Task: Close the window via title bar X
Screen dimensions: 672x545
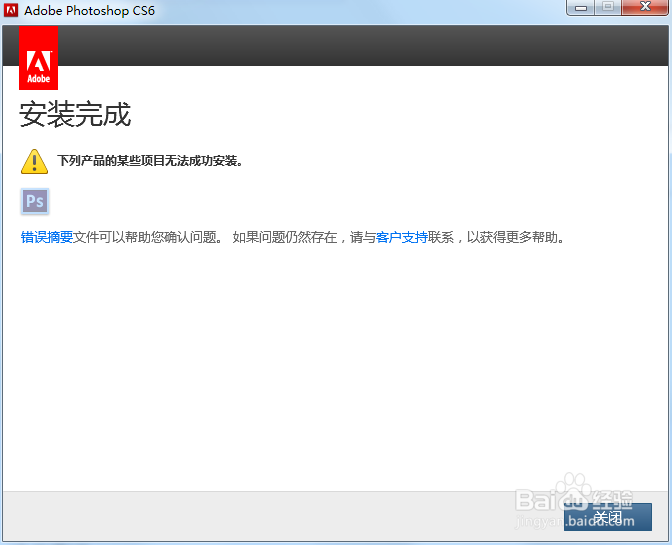Action: pos(645,7)
